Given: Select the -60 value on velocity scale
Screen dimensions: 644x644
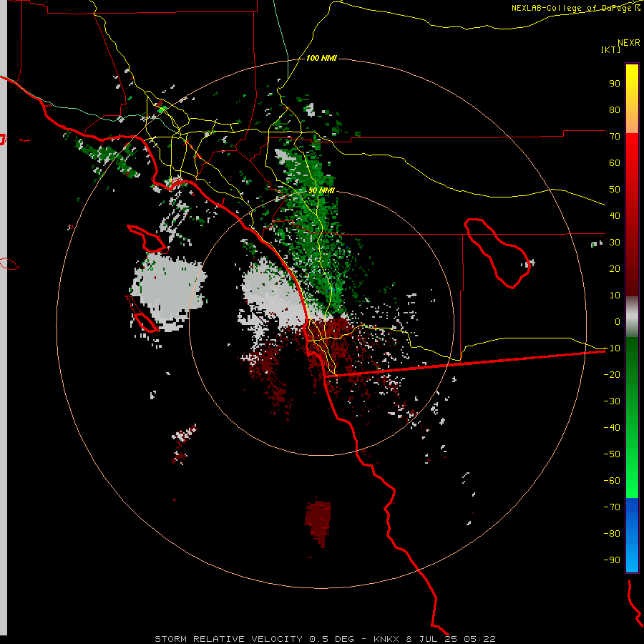Looking at the screenshot, I should click(612, 481).
